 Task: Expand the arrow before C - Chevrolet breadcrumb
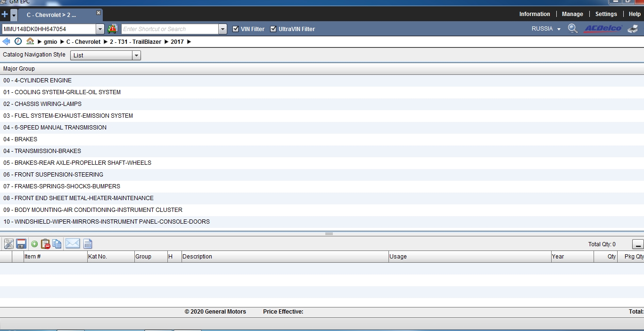tap(62, 42)
